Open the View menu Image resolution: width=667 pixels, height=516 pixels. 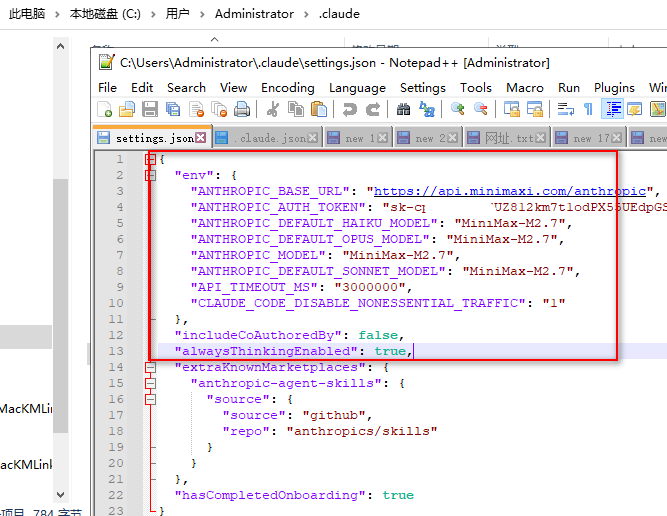(233, 88)
